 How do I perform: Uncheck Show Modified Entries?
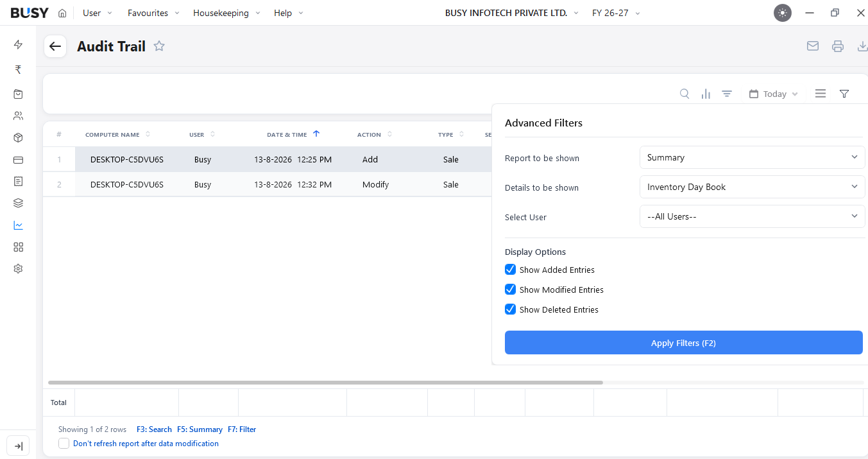510,290
